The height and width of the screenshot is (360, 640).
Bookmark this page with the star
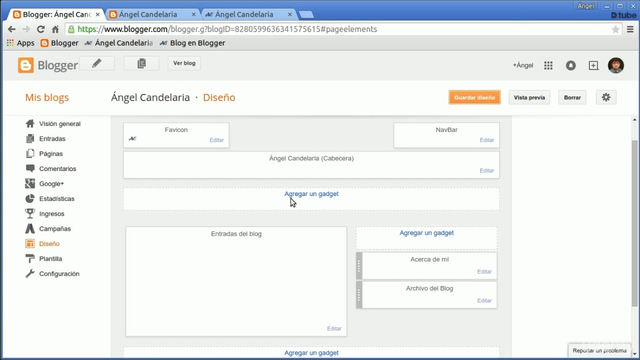click(x=616, y=29)
